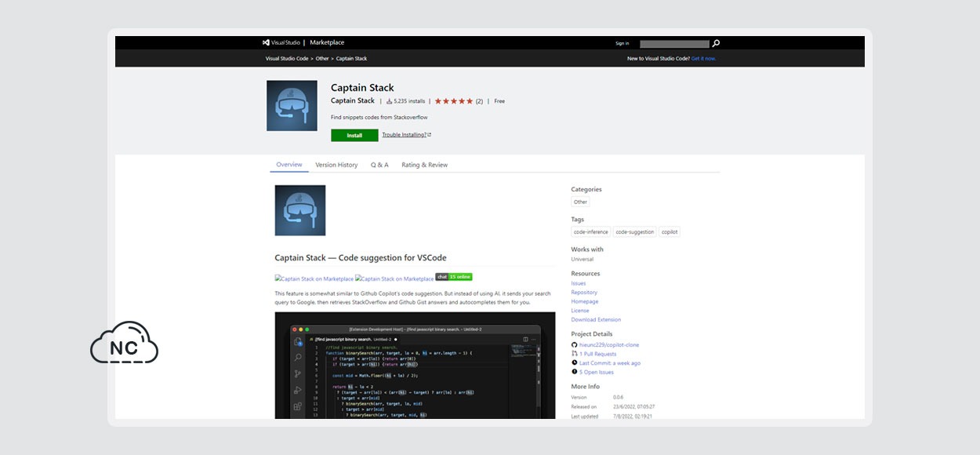Image resolution: width=980 pixels, height=455 pixels.
Task: Click the 5,235 installs text
Action: pos(409,101)
